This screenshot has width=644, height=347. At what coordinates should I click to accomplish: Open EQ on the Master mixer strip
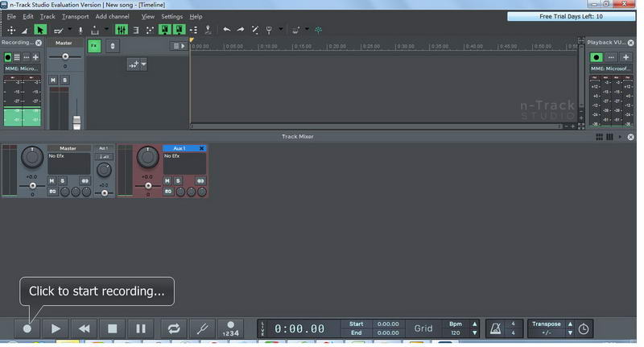point(52,192)
